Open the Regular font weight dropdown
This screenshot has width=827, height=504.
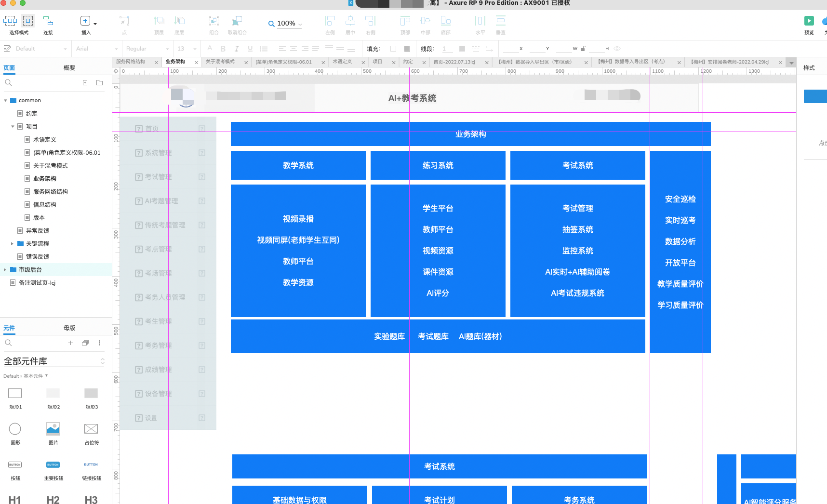[x=147, y=49]
